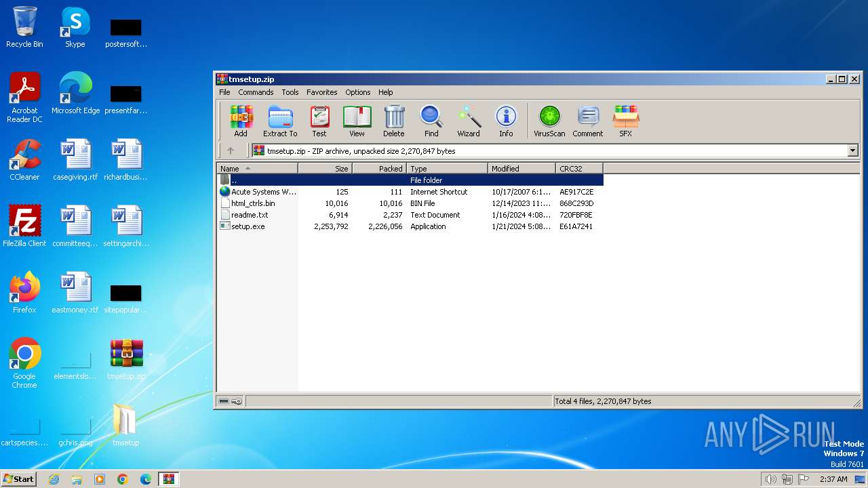This screenshot has width=868, height=488.
Task: Click the Extract To toolbar icon
Action: [x=280, y=121]
